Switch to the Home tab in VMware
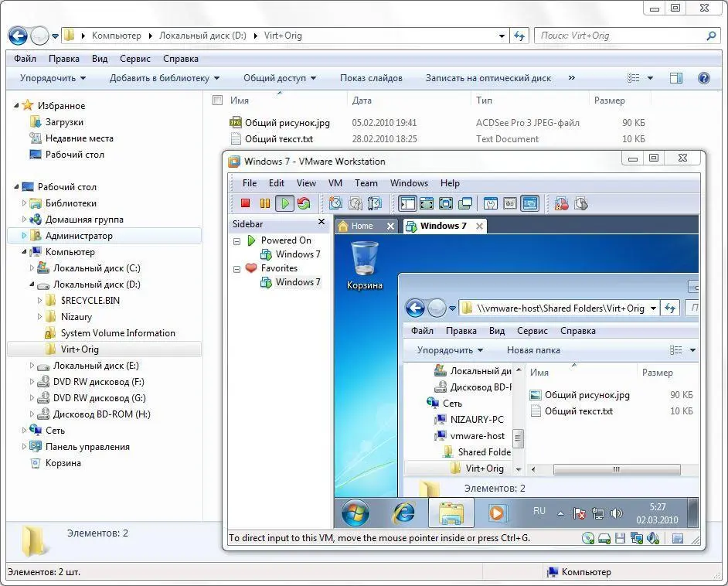Screen dimensions: 728x586 tap(361, 226)
